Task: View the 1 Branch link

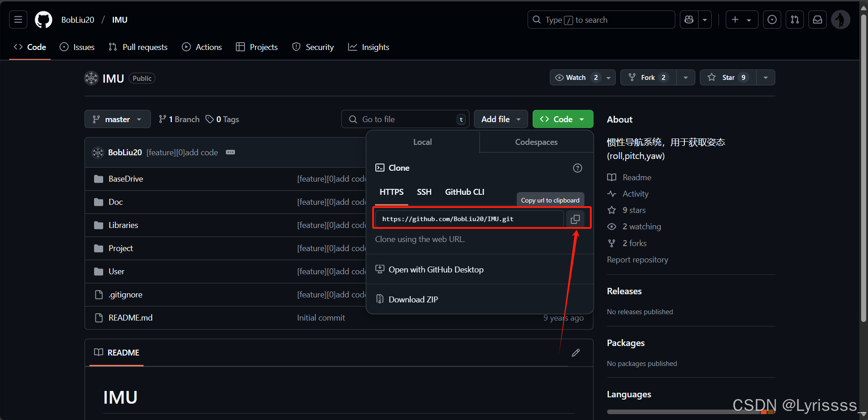Action: [x=179, y=119]
